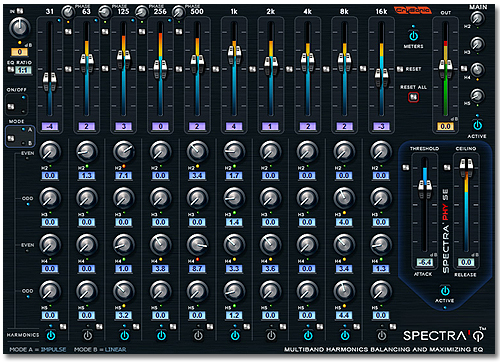Click the MAIN H5 knob
The width and height of the screenshot is (500, 363).
477,96
